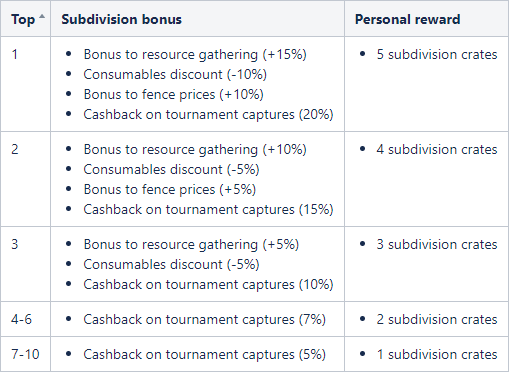Select the 7-10 rank cell
The height and width of the screenshot is (372, 509).
coord(26,354)
